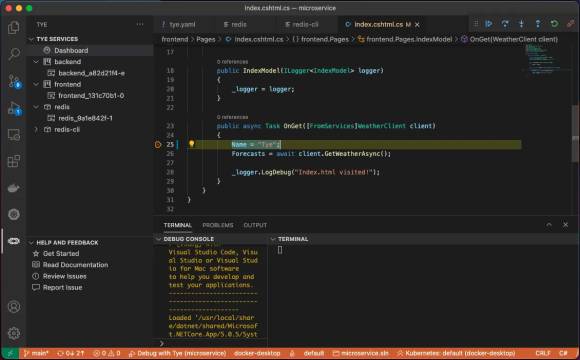Collapse the Debug Console section
This screenshot has height=360, width=580.
pyautogui.click(x=158, y=239)
